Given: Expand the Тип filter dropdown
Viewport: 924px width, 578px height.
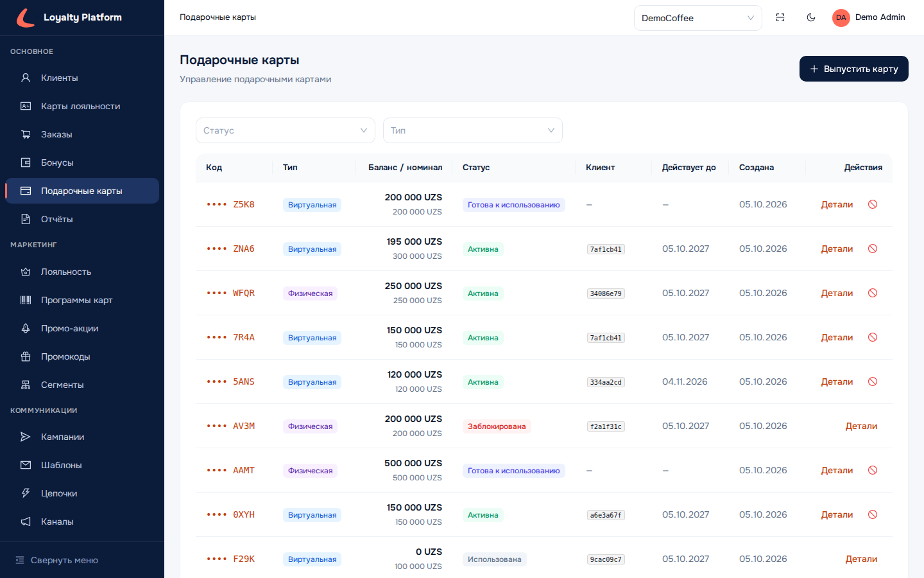Looking at the screenshot, I should tap(473, 130).
